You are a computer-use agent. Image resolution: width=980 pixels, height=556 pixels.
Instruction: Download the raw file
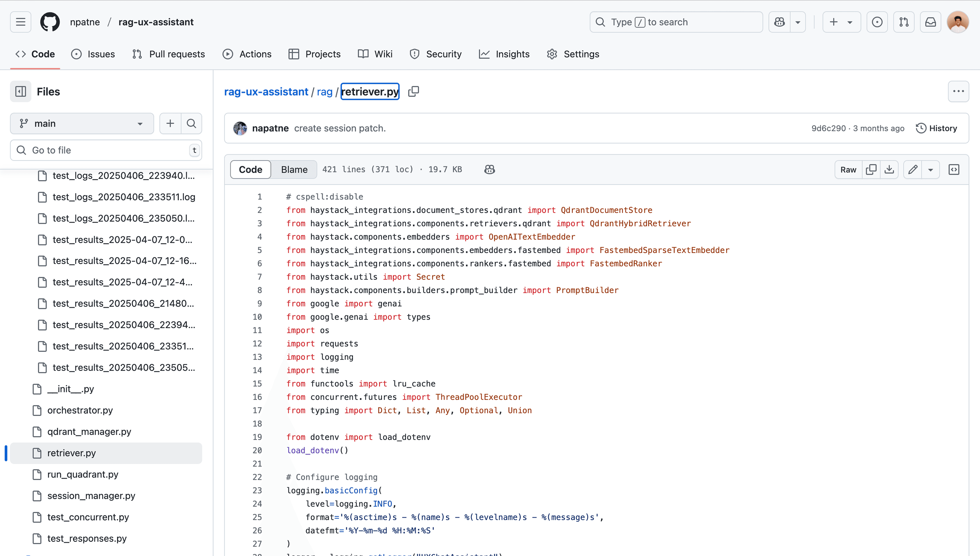point(889,170)
